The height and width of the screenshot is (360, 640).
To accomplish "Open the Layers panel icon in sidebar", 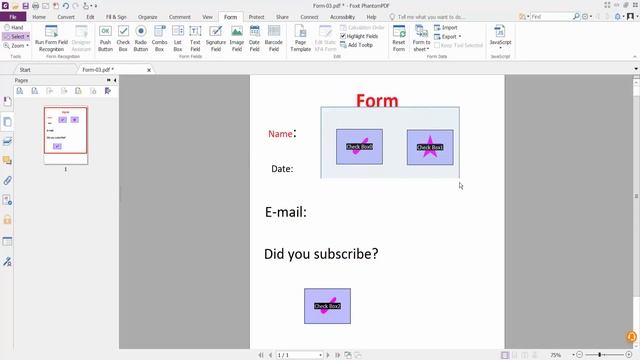I will tap(7, 141).
